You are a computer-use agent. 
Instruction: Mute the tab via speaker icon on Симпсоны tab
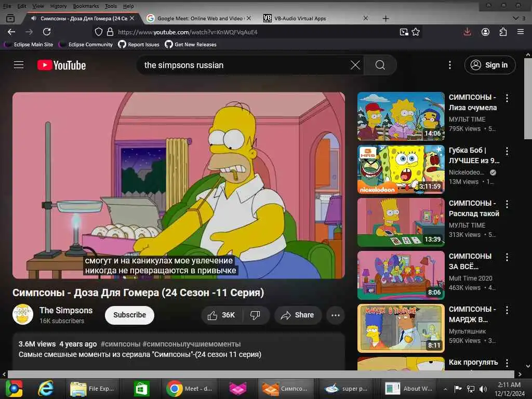pyautogui.click(x=34, y=18)
